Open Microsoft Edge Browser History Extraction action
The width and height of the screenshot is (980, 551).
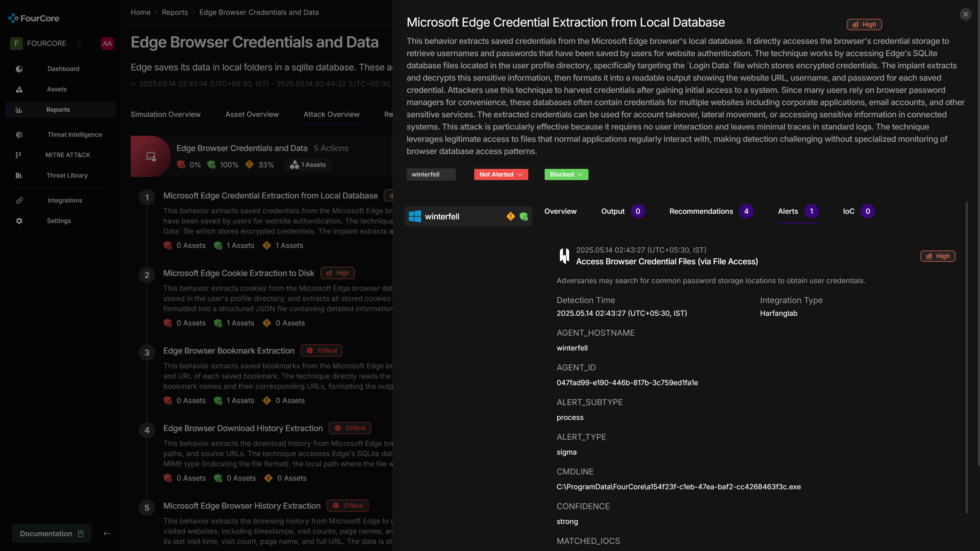tap(242, 506)
